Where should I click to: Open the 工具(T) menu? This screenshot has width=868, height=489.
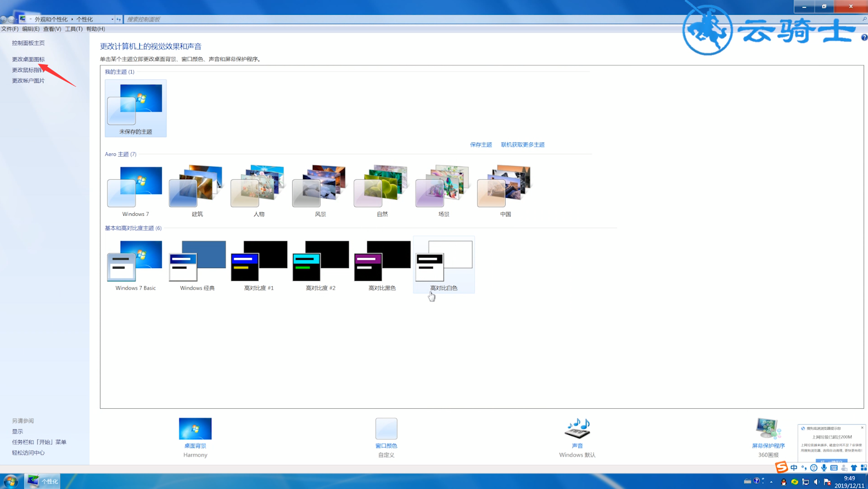click(74, 29)
